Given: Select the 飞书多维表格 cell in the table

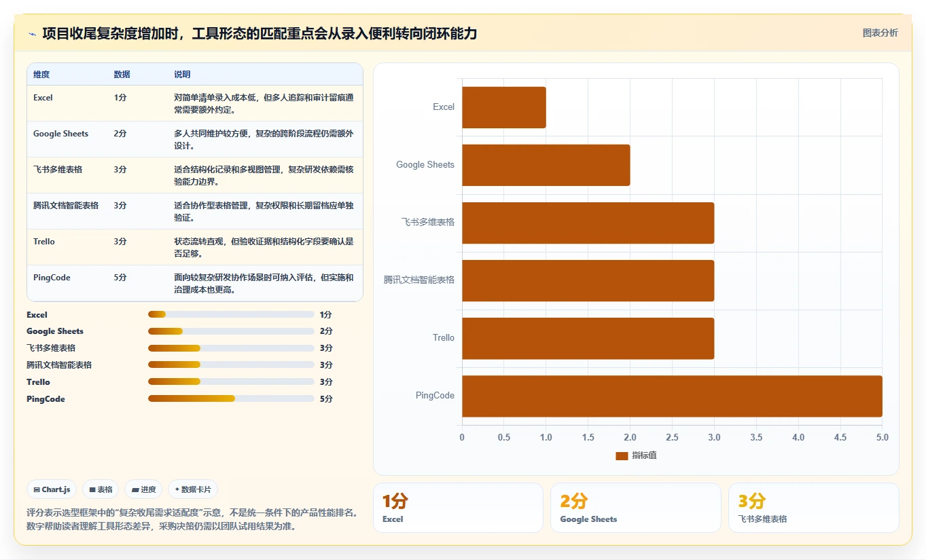Looking at the screenshot, I should pyautogui.click(x=58, y=170).
